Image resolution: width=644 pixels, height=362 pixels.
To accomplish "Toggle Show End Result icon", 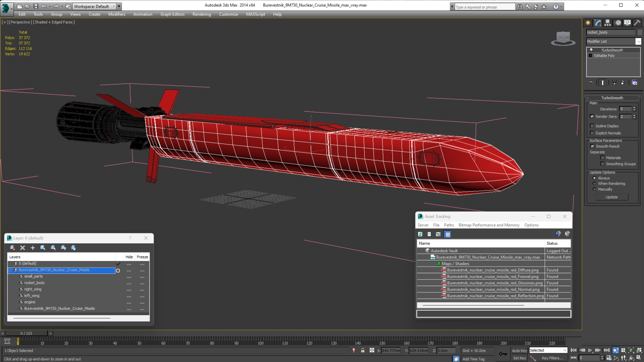I will 602,83.
